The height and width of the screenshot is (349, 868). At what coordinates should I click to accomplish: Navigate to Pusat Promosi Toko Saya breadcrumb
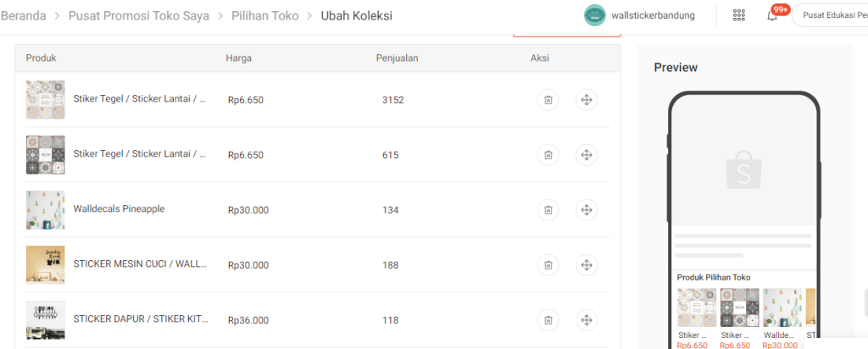click(140, 15)
